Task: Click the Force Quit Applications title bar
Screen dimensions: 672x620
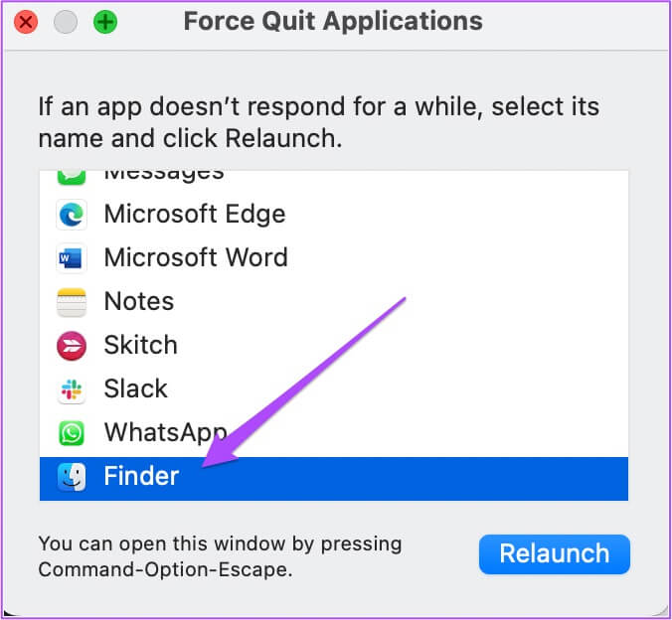Action: pyautogui.click(x=333, y=22)
